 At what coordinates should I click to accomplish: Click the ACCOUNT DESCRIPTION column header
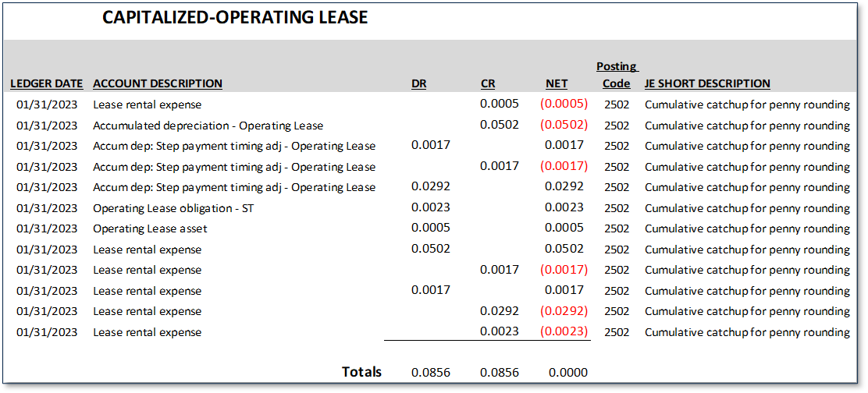coord(157,83)
